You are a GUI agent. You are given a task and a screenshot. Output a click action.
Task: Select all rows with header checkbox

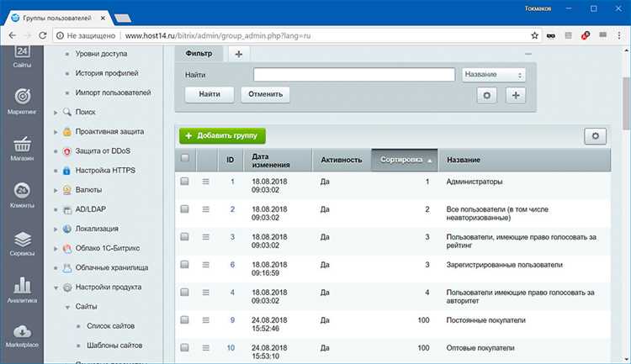(x=185, y=158)
